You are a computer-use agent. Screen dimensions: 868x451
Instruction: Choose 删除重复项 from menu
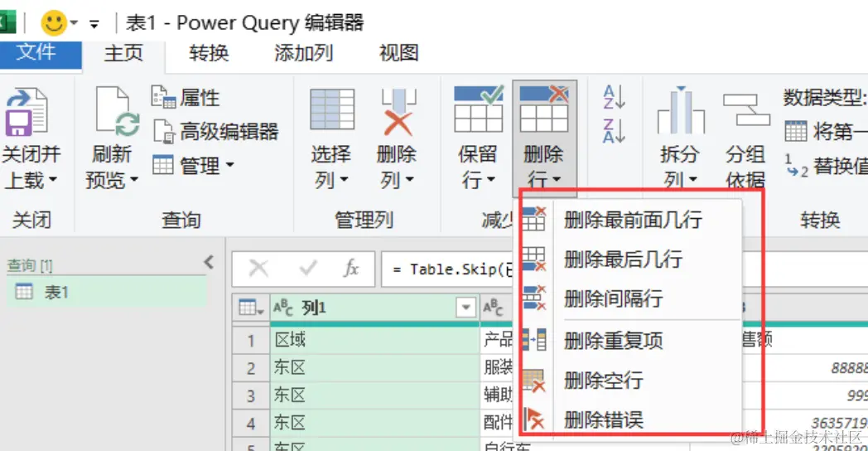(x=630, y=340)
